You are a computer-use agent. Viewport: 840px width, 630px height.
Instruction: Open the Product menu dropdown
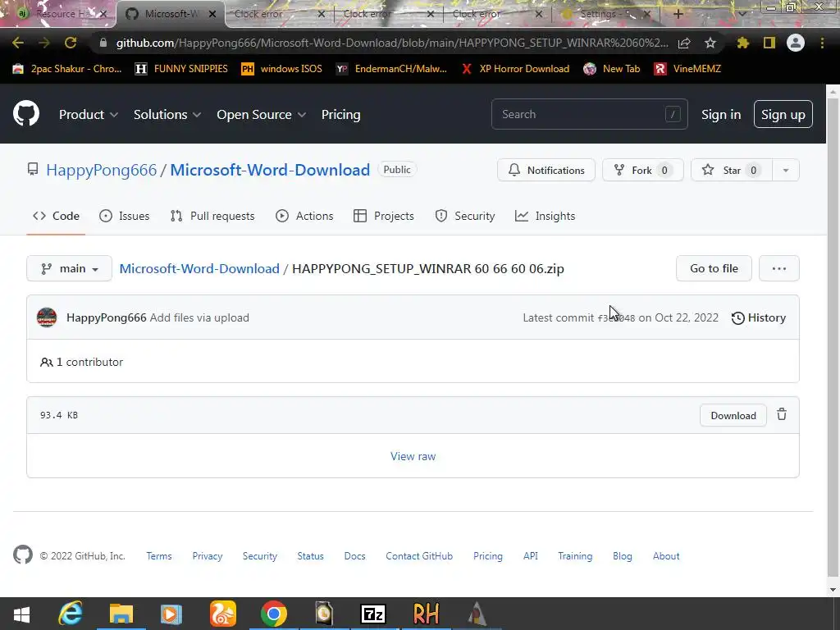pos(89,114)
